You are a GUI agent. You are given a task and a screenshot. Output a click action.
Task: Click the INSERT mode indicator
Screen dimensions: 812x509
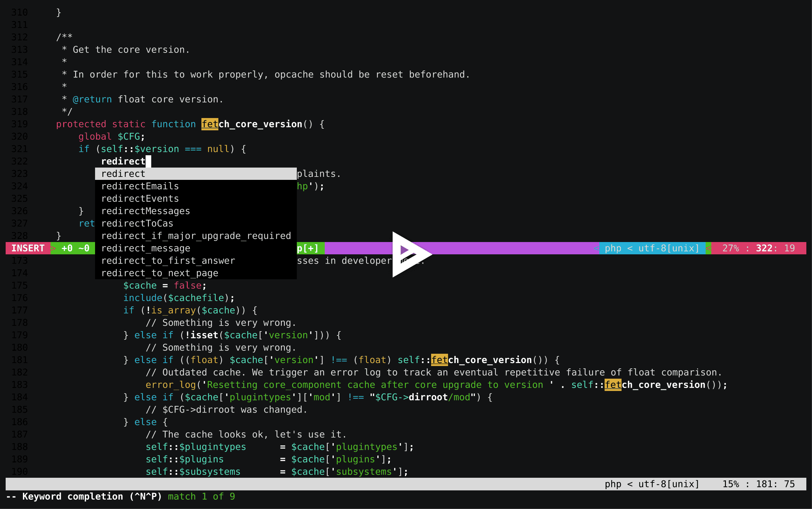[x=28, y=248]
